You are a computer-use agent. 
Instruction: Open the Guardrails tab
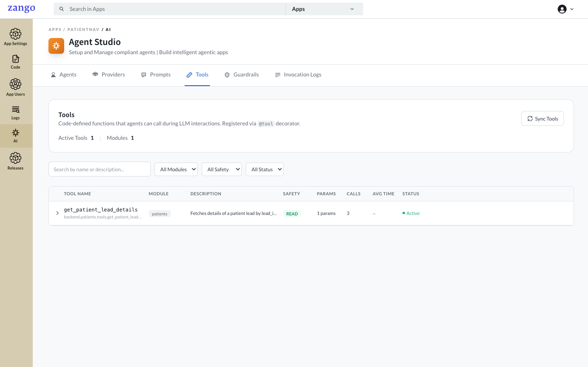242,75
